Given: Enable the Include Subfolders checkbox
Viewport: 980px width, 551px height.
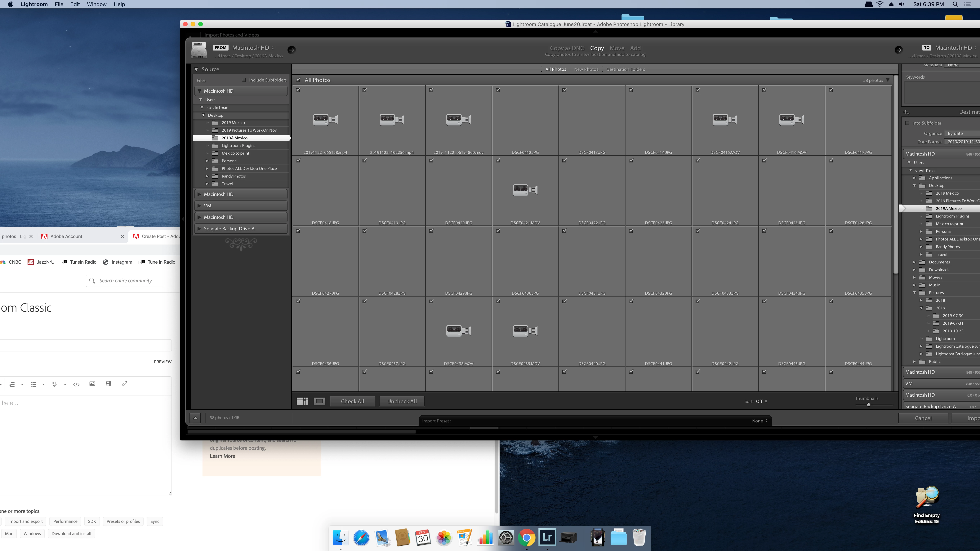Looking at the screenshot, I should pos(244,80).
